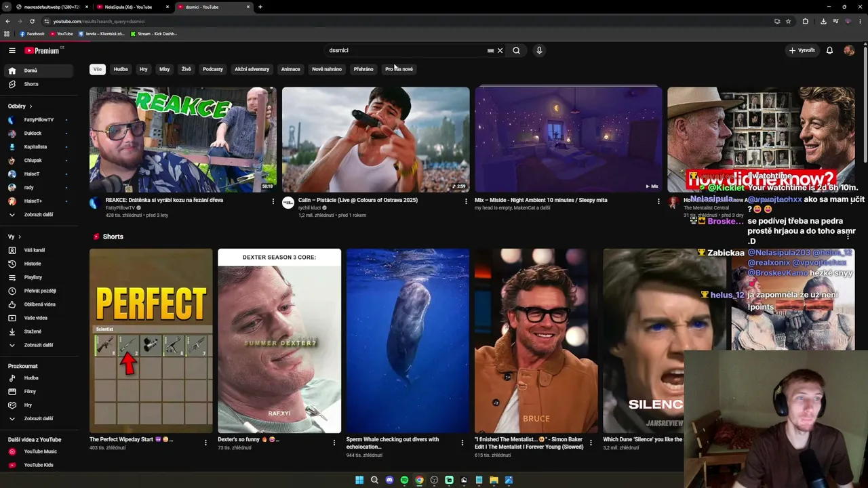Open options for the Sperm Whale short
This screenshot has height=488, width=868.
coord(462,443)
